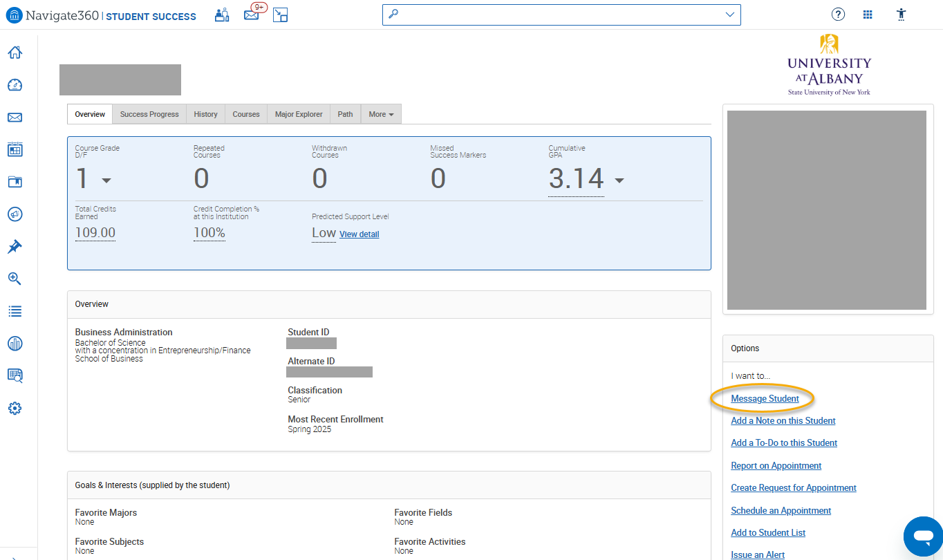
Task: Open the Home icon in sidebar
Action: tap(15, 53)
